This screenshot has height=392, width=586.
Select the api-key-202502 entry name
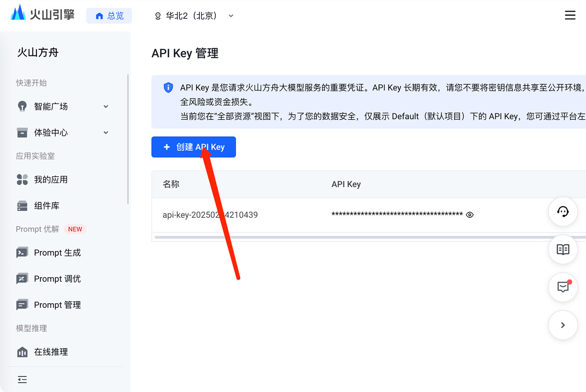(210, 215)
